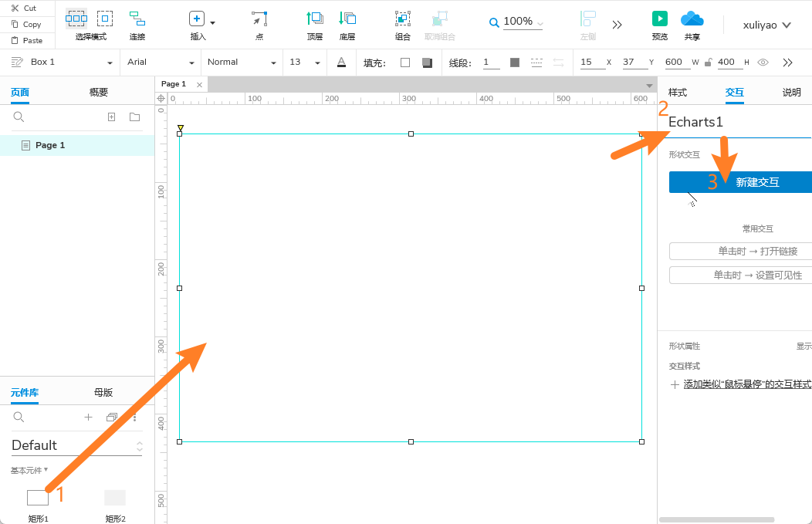The image size is (812, 524).
Task: Click the Share (共享) cloud icon
Action: pos(692,19)
